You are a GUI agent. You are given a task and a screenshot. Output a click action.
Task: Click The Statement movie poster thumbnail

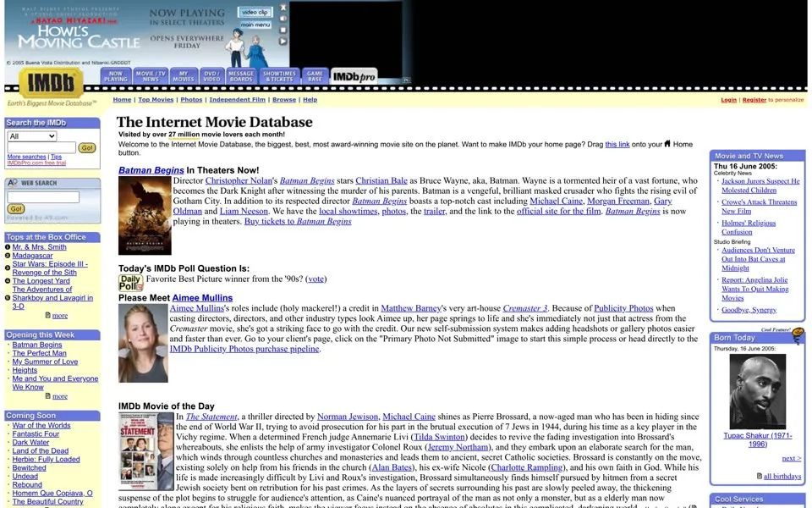[x=146, y=451]
